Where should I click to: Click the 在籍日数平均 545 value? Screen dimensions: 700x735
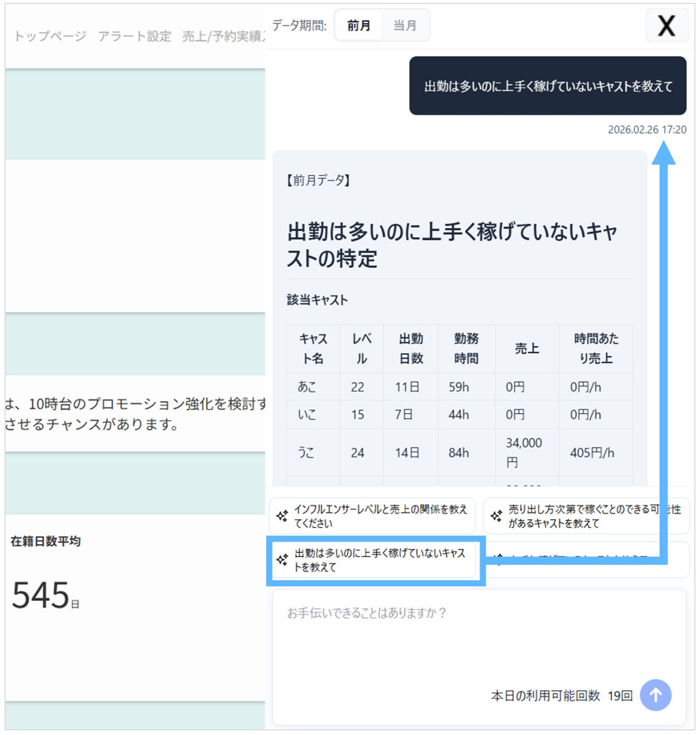[x=40, y=595]
